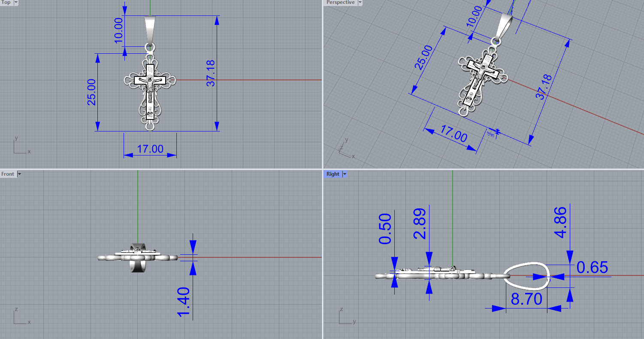
Task: Activate the Top viewport title label
Action: (6, 3)
